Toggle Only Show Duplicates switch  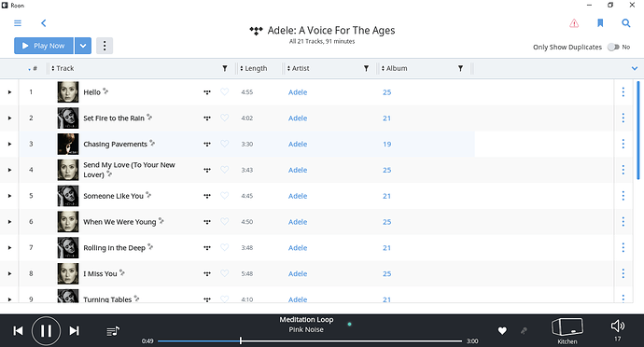tap(613, 48)
